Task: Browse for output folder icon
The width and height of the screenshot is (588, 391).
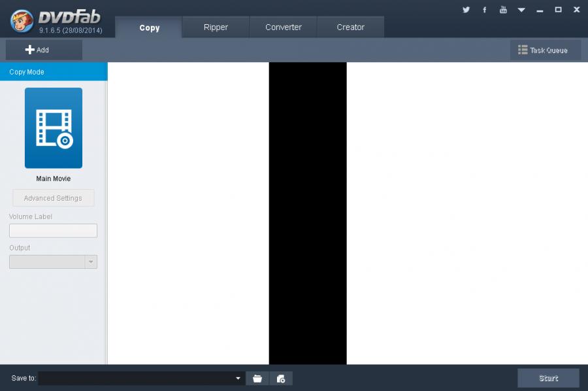Action: pos(257,379)
